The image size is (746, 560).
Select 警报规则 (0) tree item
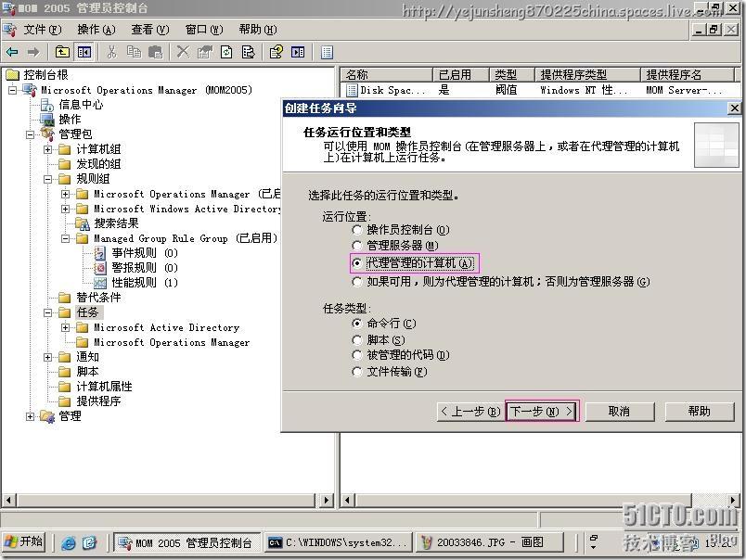[144, 268]
